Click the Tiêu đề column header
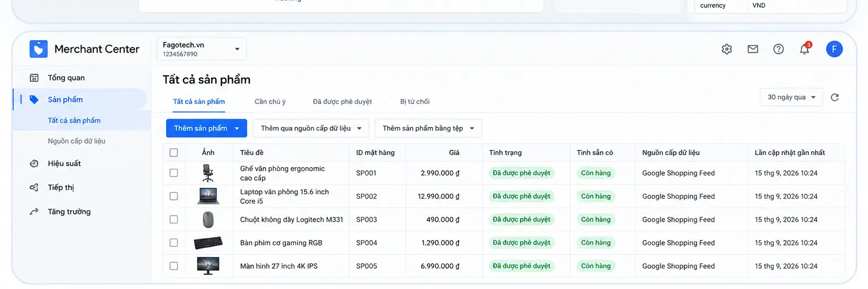The height and width of the screenshot is (289, 868). (x=251, y=152)
